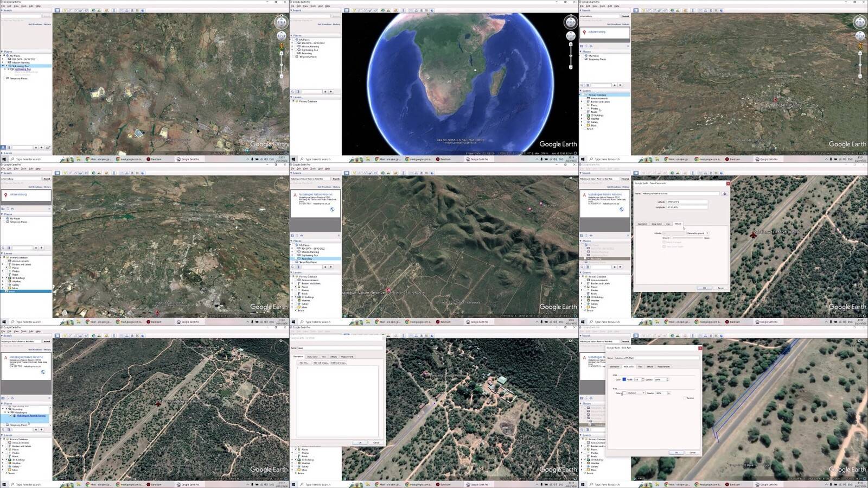Image resolution: width=868 pixels, height=488 pixels.
Task: Toggle 3D Buildings checkbox in Terrain-highlighted window
Action: pyautogui.click(x=7, y=278)
